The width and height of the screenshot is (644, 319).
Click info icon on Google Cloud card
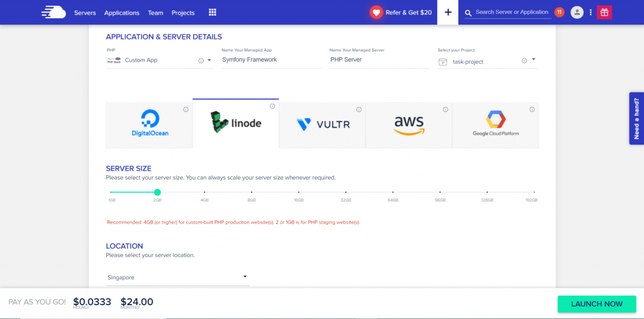pos(532,109)
